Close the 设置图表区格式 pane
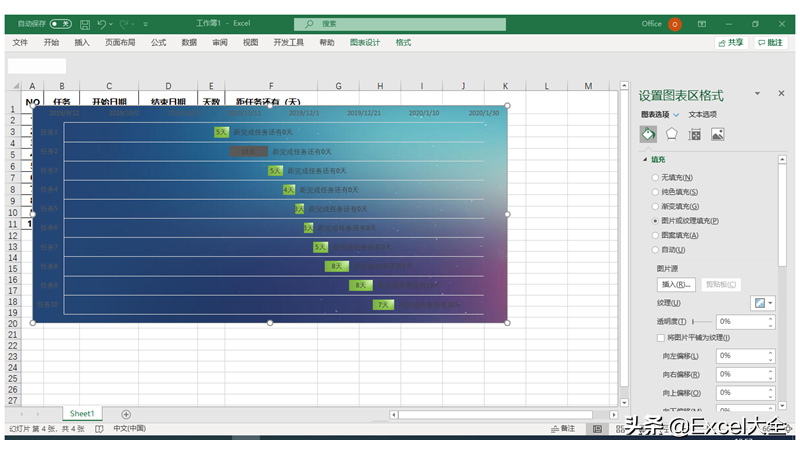Screen dimensions: 800x450 [x=781, y=93]
